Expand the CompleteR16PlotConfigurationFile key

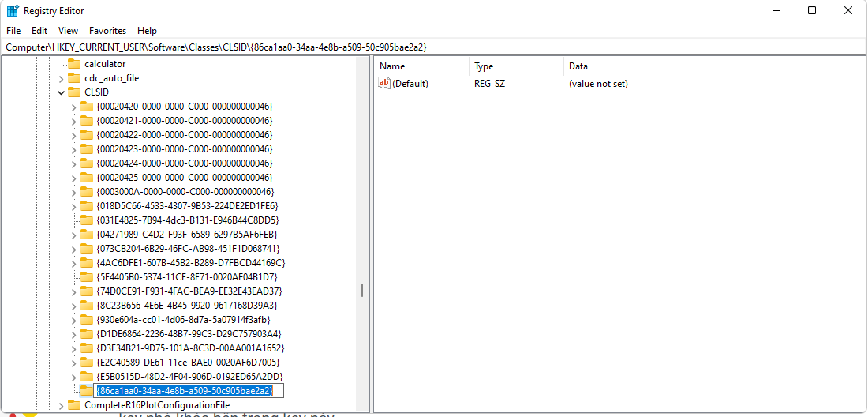(x=61, y=405)
